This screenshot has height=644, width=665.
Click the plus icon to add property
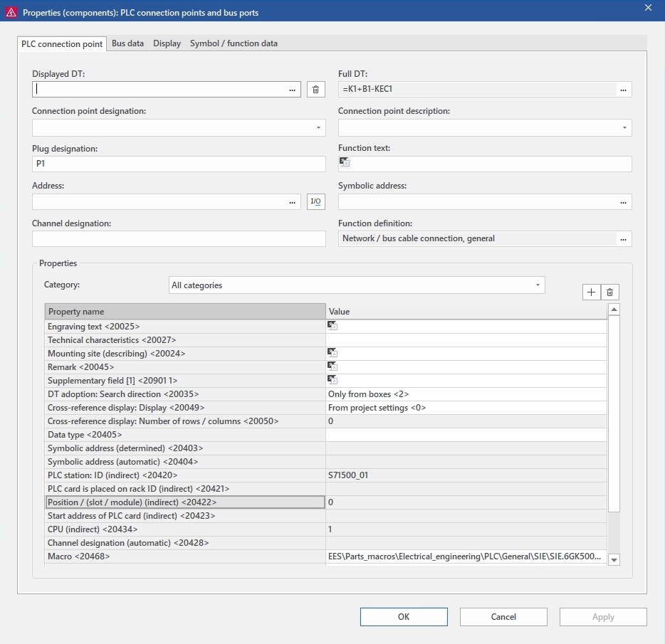(x=592, y=292)
